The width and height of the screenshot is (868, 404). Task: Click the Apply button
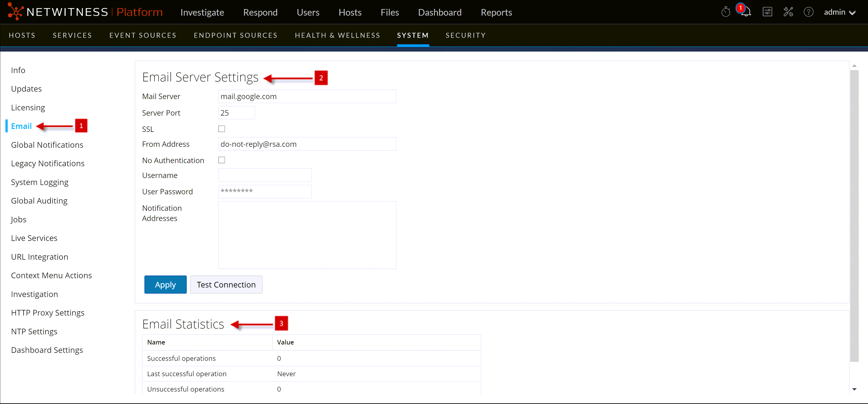pos(165,284)
